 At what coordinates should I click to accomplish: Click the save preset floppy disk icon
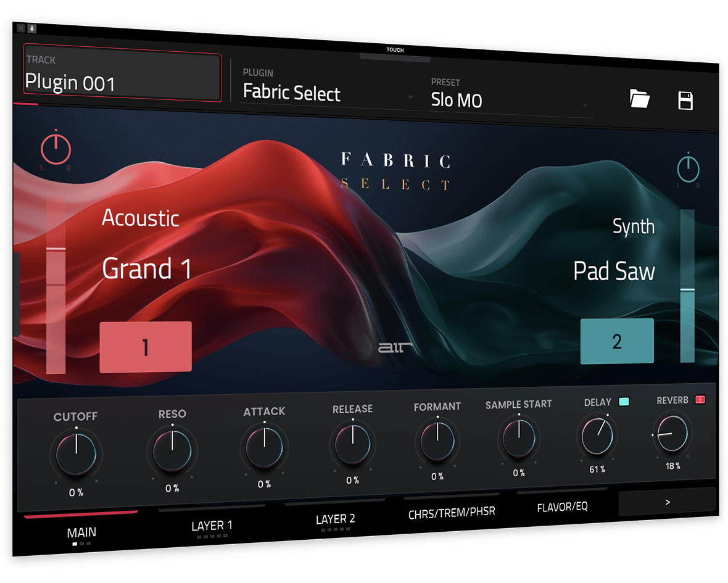685,101
